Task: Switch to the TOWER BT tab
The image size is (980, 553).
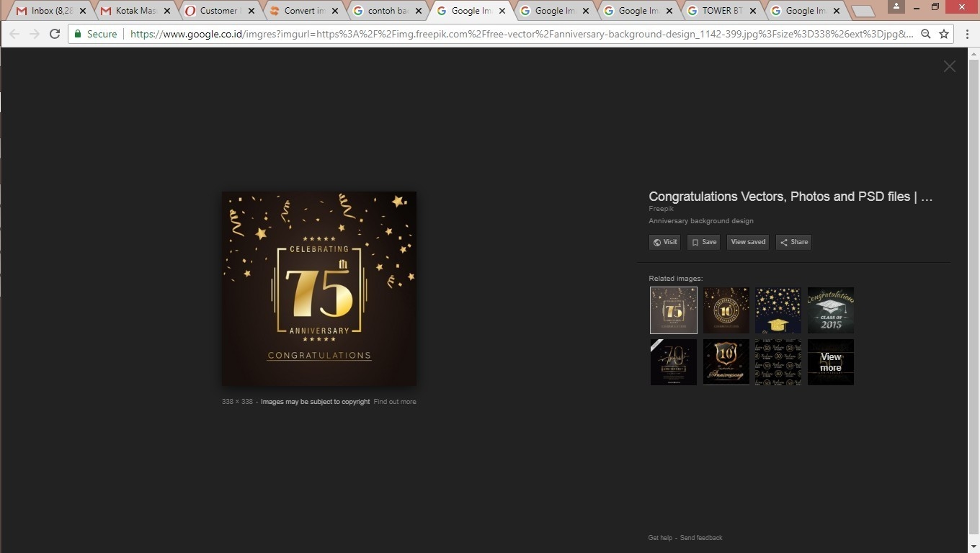Action: 721,11
